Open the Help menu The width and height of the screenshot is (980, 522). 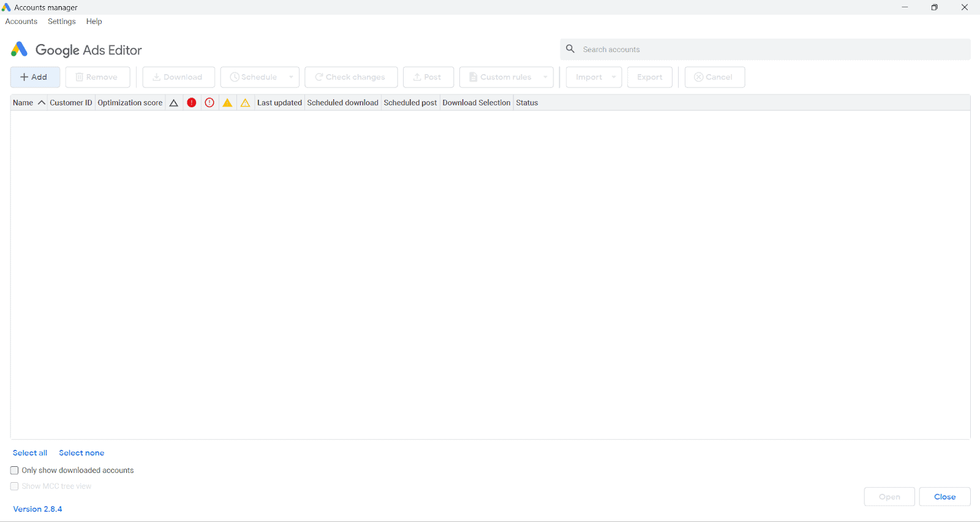[x=94, y=21]
